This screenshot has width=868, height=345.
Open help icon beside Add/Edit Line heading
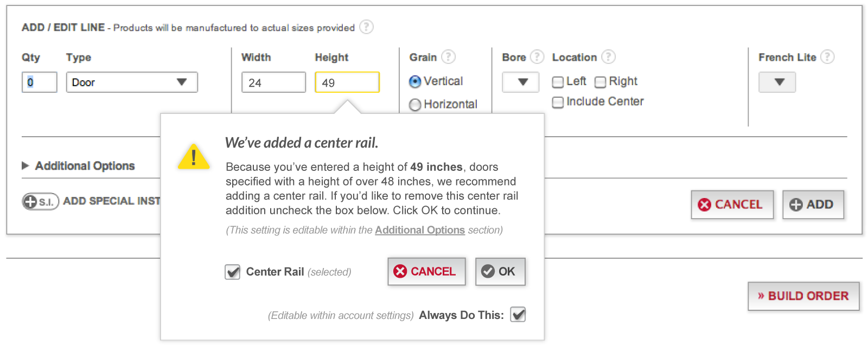click(367, 27)
